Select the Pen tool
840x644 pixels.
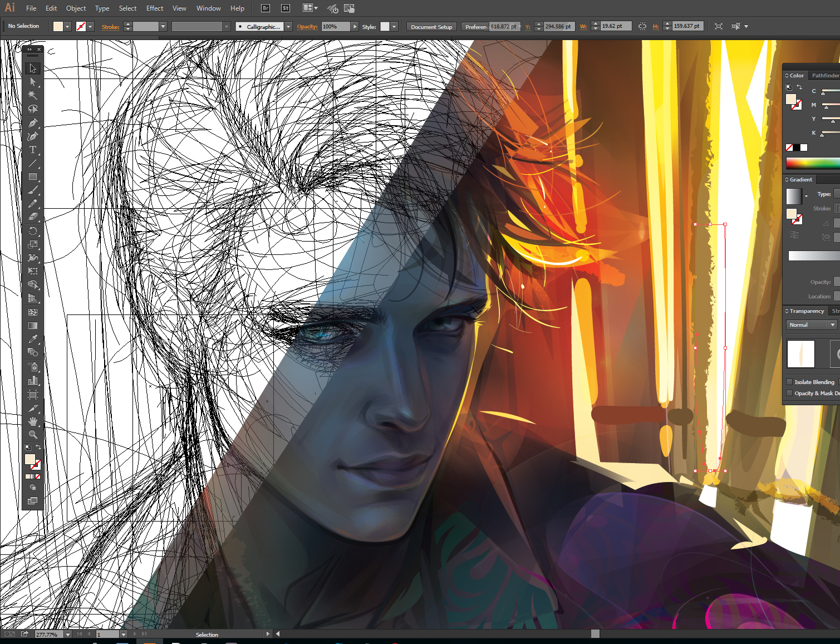point(33,122)
